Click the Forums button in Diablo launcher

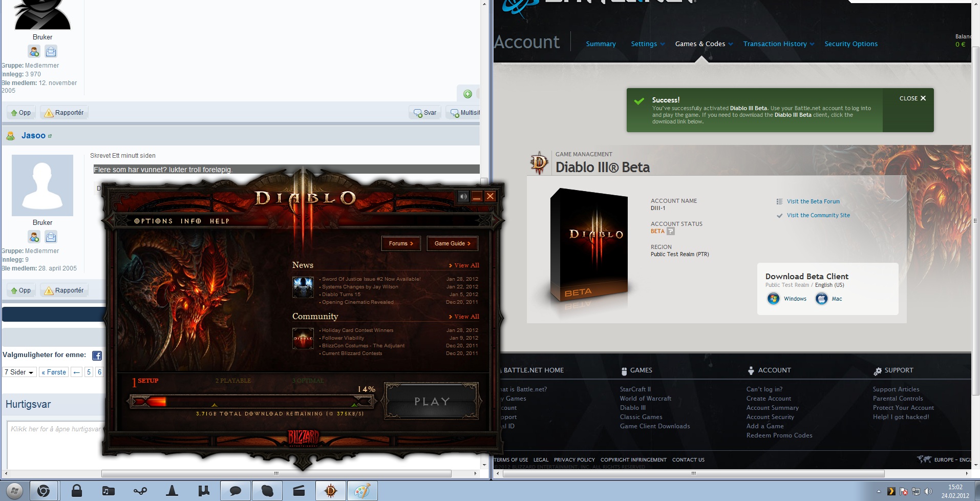tap(401, 243)
